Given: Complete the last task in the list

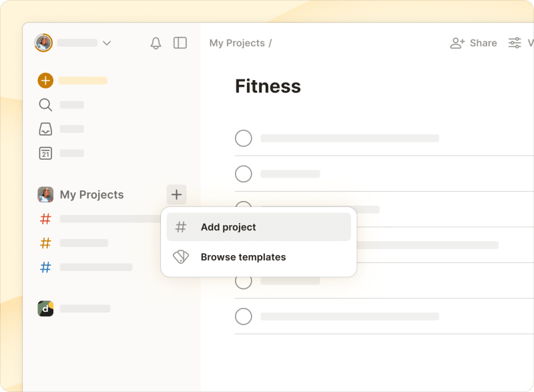Looking at the screenshot, I should pyautogui.click(x=243, y=316).
